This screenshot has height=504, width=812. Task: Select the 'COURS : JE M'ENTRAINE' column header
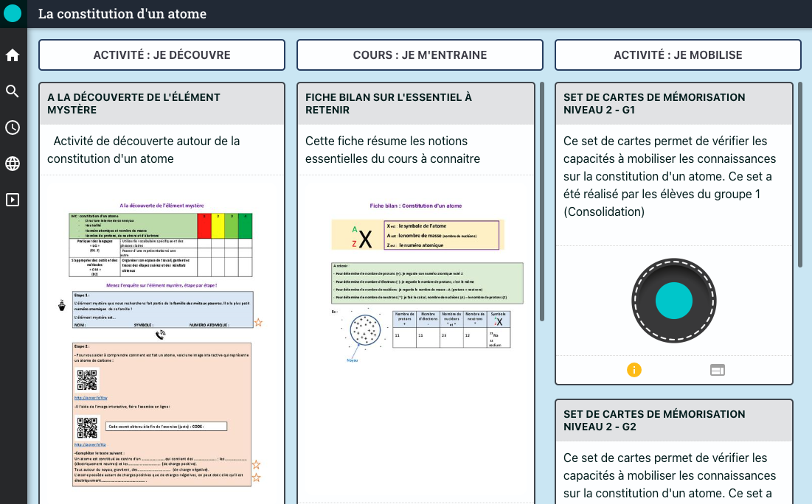click(x=420, y=55)
